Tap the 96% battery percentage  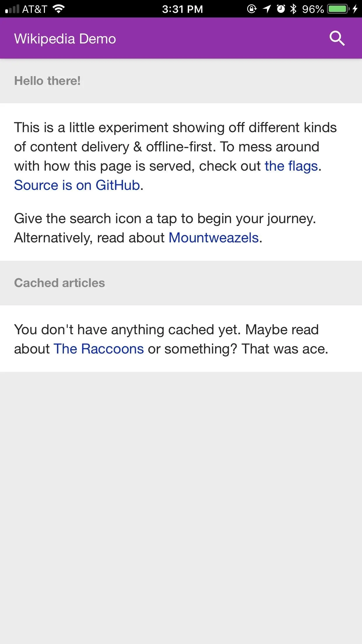point(313,9)
